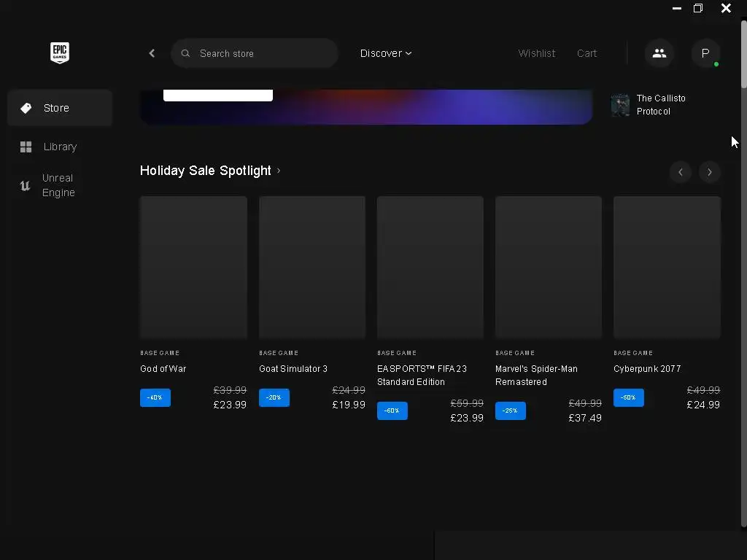The height and width of the screenshot is (560, 747).
Task: Open the Wishlist
Action: click(536, 53)
